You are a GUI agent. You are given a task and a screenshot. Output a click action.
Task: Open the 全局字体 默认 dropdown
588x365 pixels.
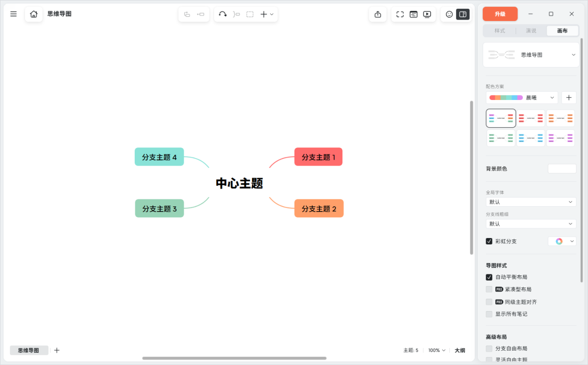coord(531,202)
